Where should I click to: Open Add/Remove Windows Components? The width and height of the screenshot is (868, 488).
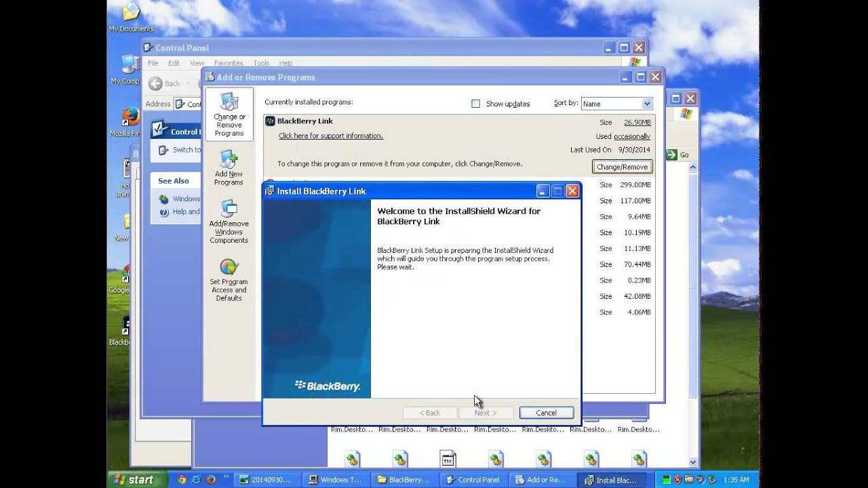tap(229, 222)
